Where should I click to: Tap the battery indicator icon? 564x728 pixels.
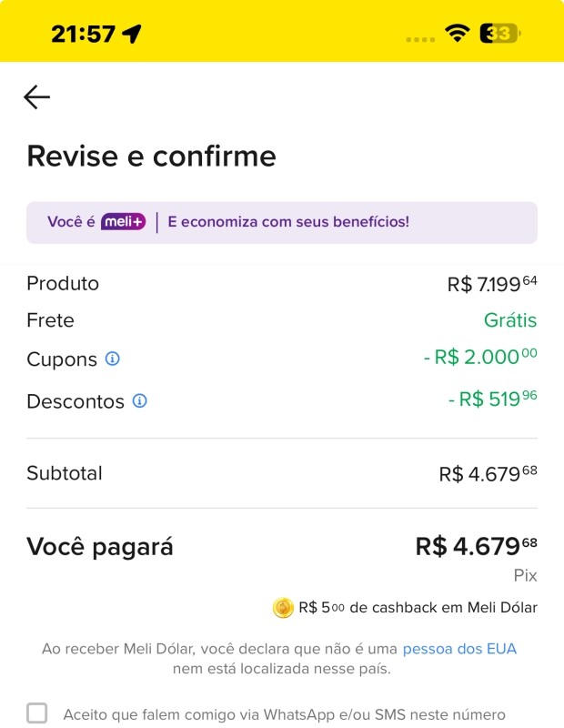coord(499,34)
